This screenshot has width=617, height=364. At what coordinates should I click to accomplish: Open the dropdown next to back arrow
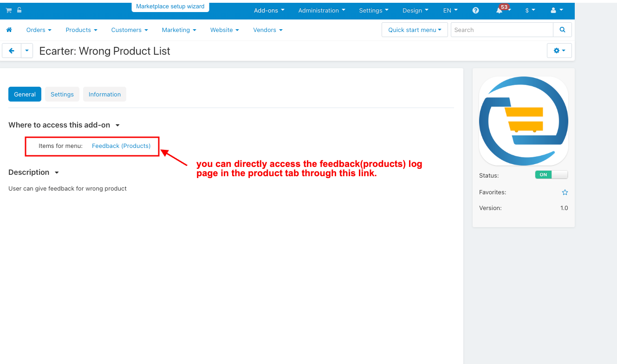click(x=27, y=51)
